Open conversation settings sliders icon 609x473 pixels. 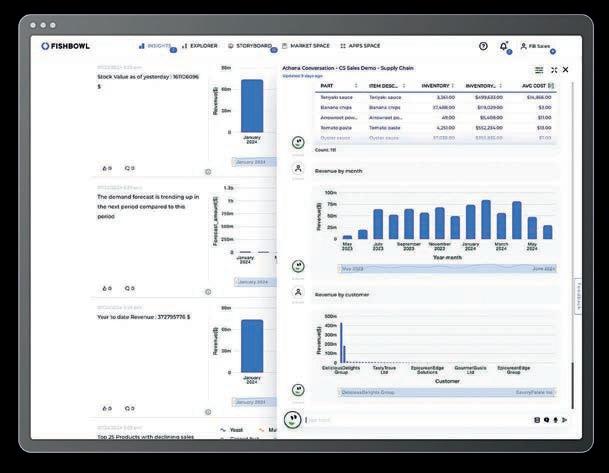point(539,70)
